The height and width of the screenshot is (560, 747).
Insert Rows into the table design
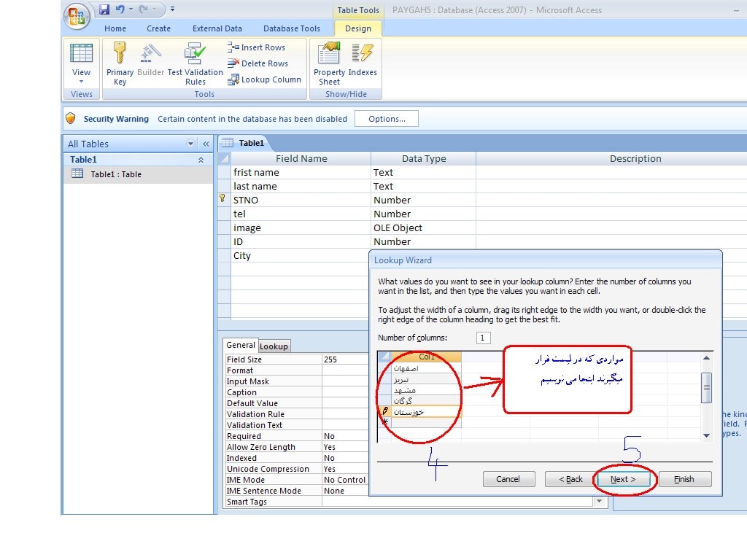point(256,47)
